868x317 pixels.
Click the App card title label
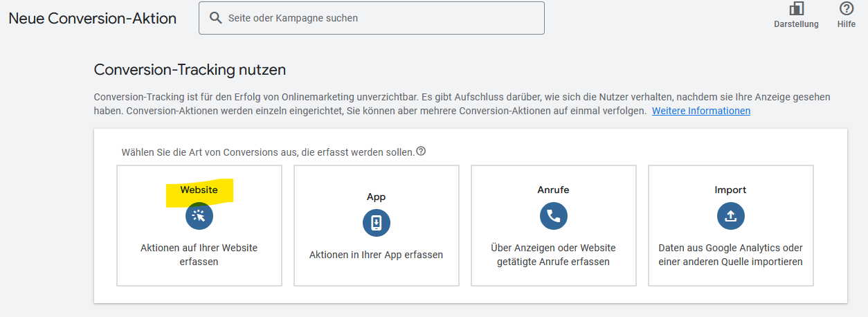click(x=377, y=197)
